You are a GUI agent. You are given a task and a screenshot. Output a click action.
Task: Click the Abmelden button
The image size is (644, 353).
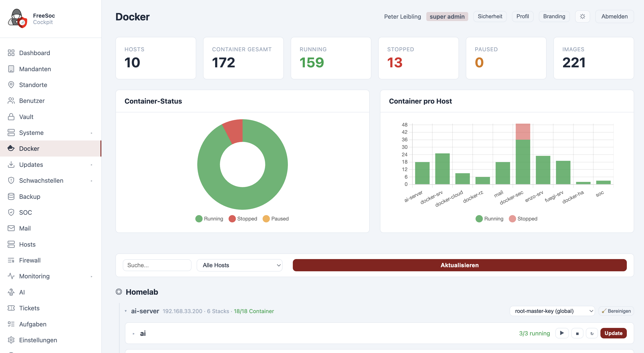[x=614, y=17]
